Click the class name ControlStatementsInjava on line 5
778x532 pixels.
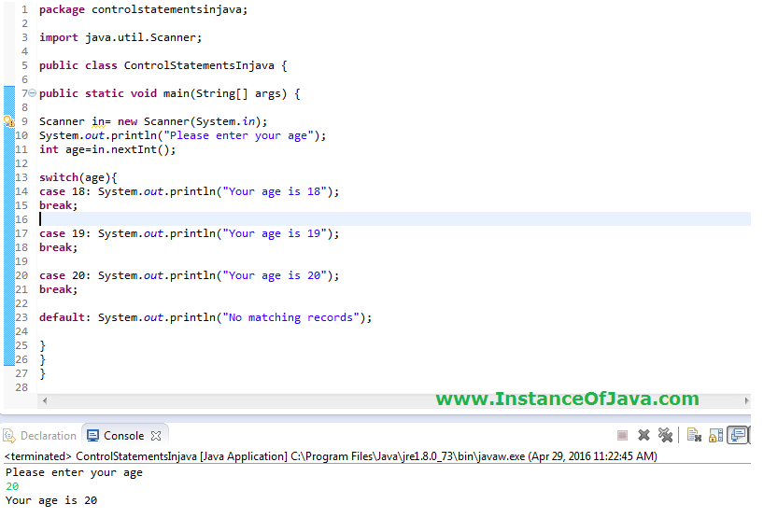(199, 65)
